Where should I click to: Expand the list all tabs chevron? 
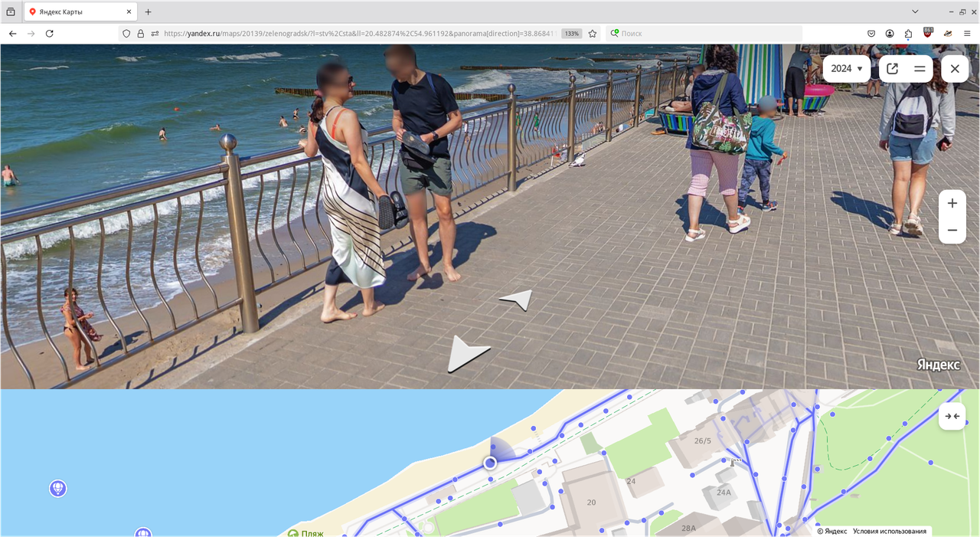[x=915, y=11]
